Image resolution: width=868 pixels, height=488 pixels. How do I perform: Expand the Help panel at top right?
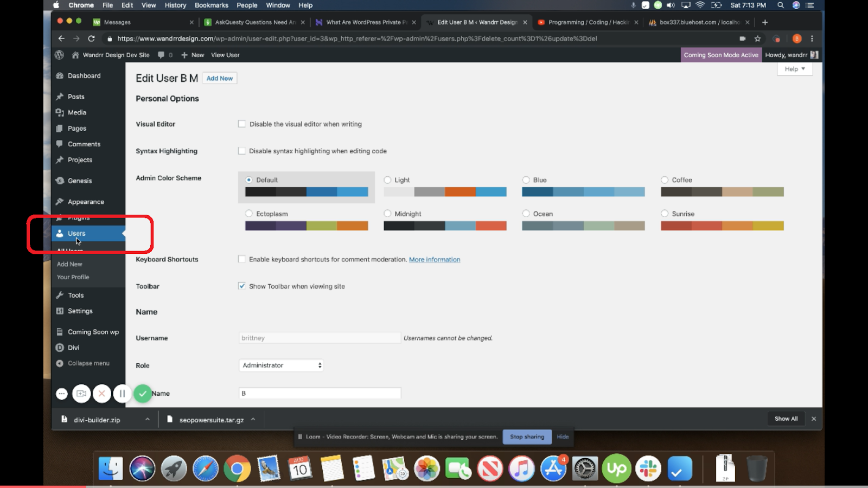(794, 69)
